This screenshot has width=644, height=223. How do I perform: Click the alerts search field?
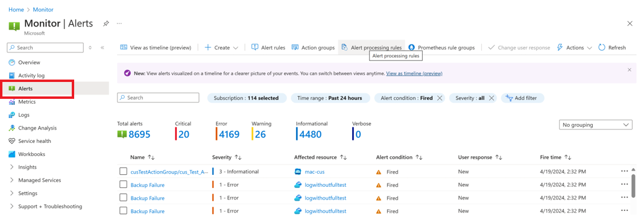coord(158,98)
